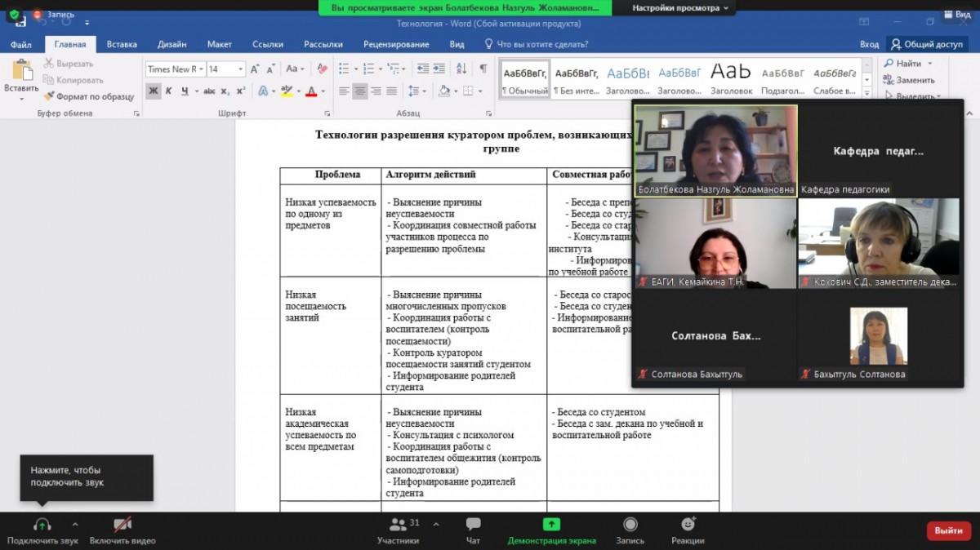The image size is (980, 550).
Task: Click the bulleted list icon
Action: tap(344, 69)
